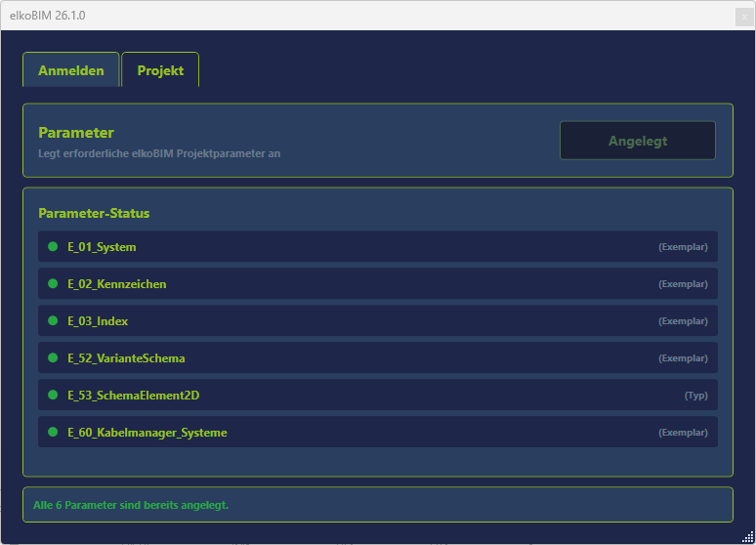
Task: Click the (Exemplar) label of E_60_Kabelmanager_Systeme
Action: (x=683, y=433)
